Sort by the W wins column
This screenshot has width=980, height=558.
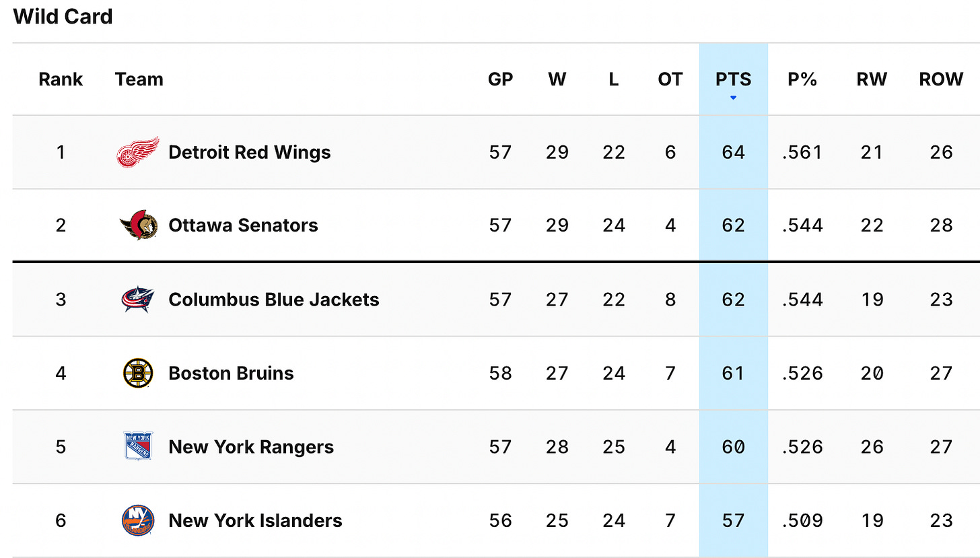[557, 79]
